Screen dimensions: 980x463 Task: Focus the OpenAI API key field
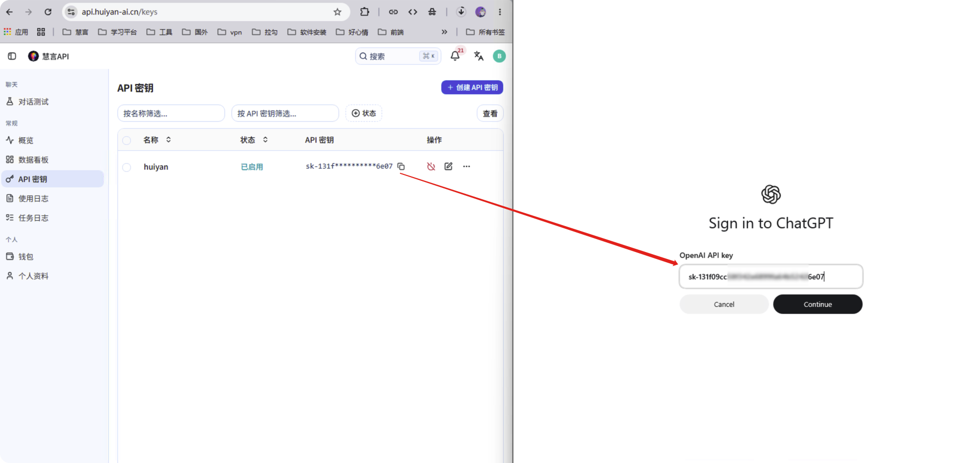click(771, 277)
